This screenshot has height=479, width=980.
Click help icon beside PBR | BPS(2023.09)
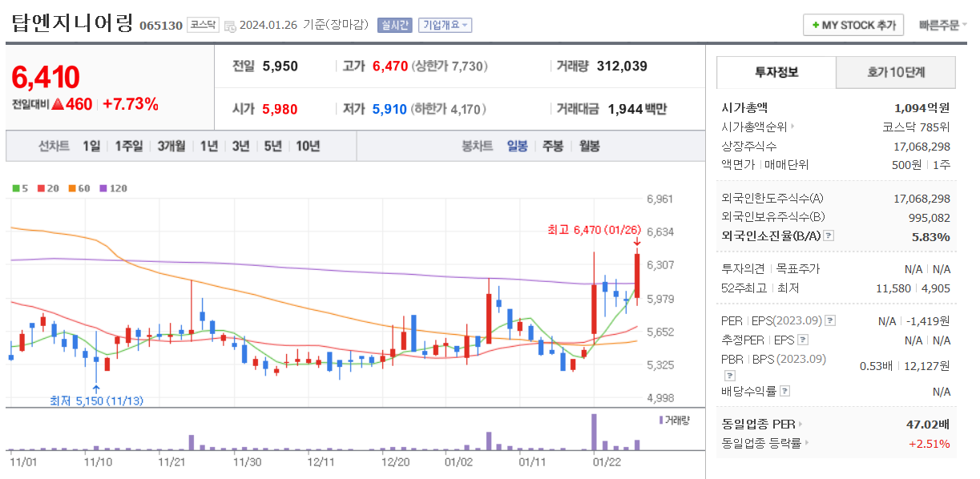coord(729,376)
